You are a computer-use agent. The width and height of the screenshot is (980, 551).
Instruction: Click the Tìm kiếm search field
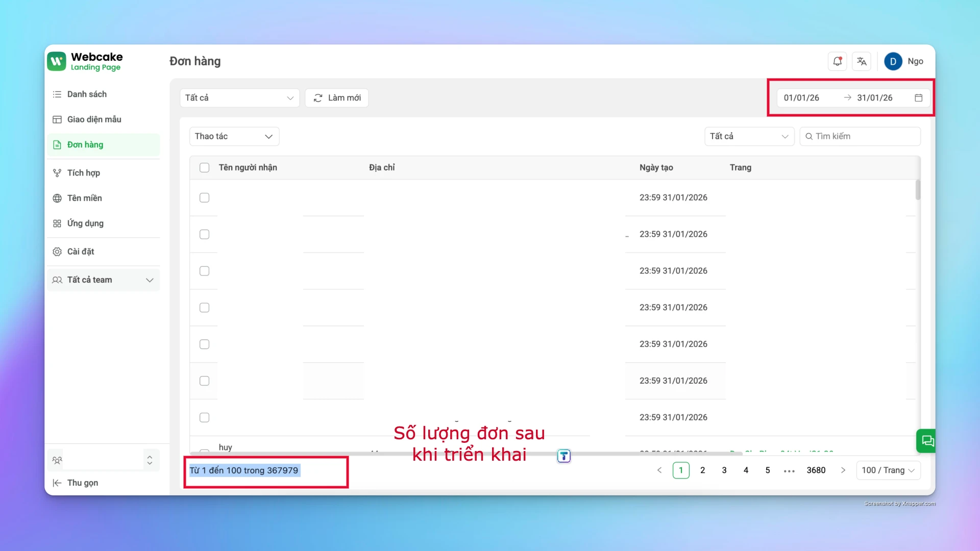tap(860, 136)
